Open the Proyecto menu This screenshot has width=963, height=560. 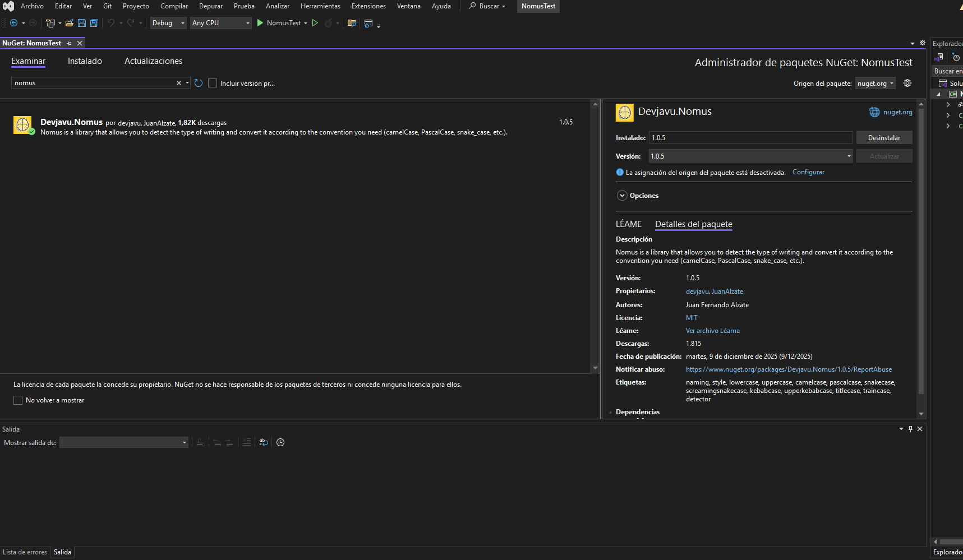pyautogui.click(x=136, y=6)
